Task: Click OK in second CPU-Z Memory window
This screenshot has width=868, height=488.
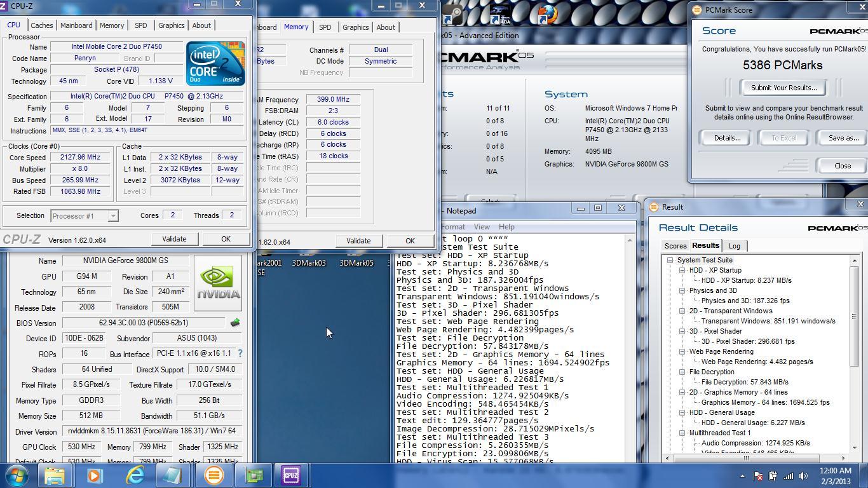Action: 410,241
